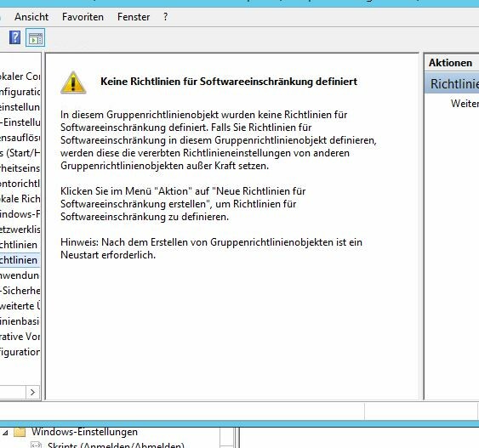
Task: Select the 'nwendun' tree item
Action: pos(20,275)
